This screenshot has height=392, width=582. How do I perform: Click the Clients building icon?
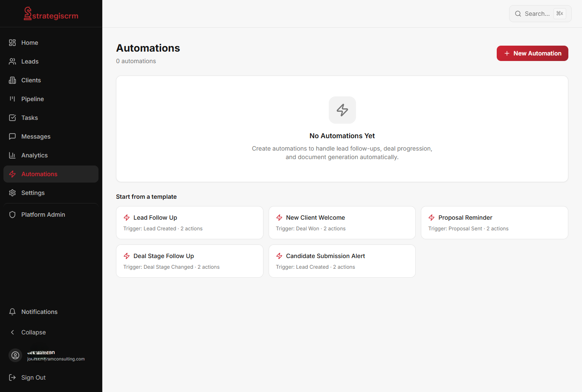click(12, 80)
